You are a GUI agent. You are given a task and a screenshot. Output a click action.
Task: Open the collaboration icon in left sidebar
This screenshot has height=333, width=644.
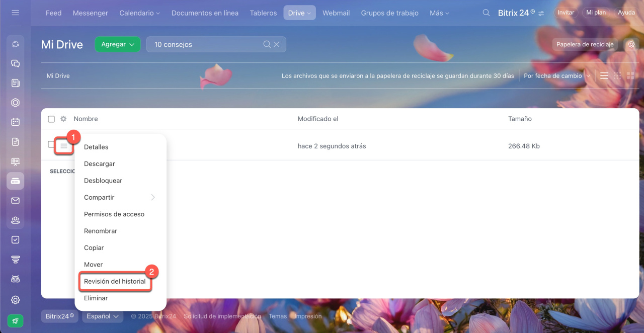point(15,44)
